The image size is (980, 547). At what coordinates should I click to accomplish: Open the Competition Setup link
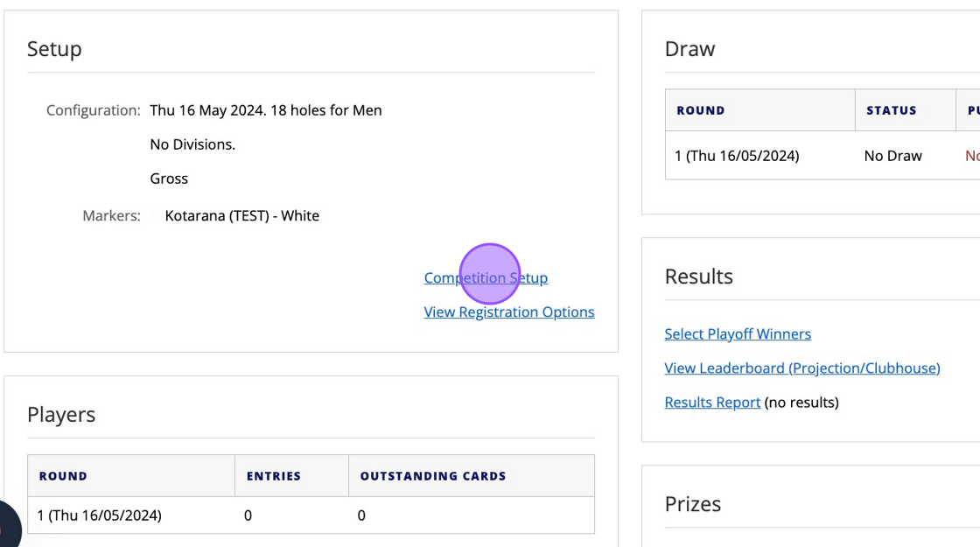[x=486, y=278]
